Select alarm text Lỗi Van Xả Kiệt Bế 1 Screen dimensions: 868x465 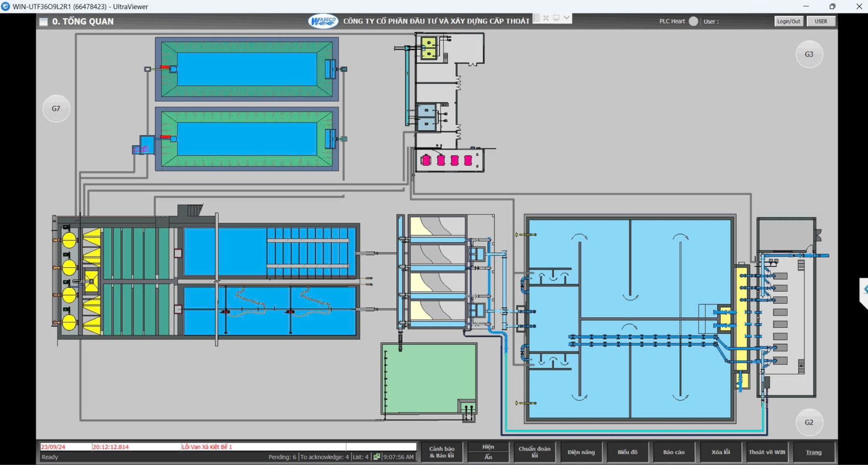(x=207, y=447)
